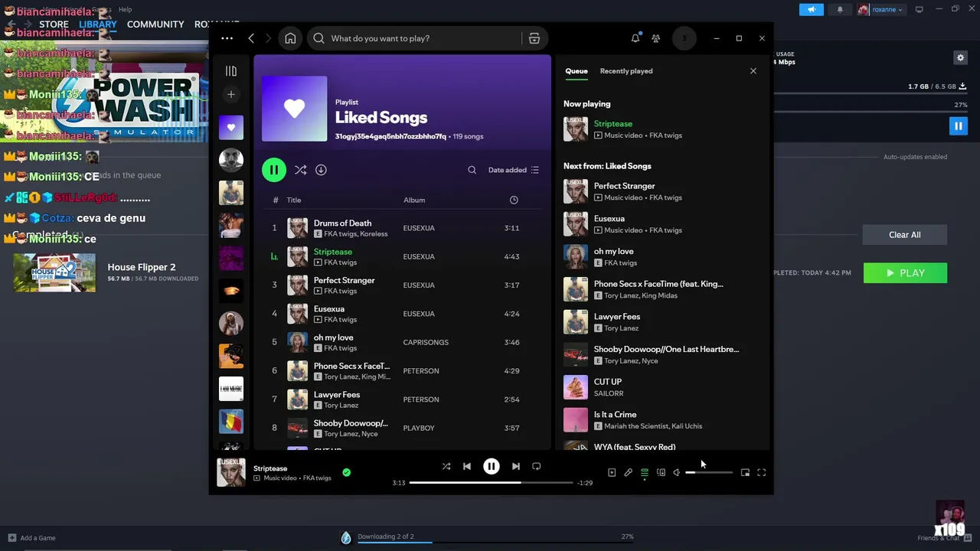This screenshot has width=980, height=551.
Task: Search within the Liked Songs playlist
Action: (x=472, y=170)
